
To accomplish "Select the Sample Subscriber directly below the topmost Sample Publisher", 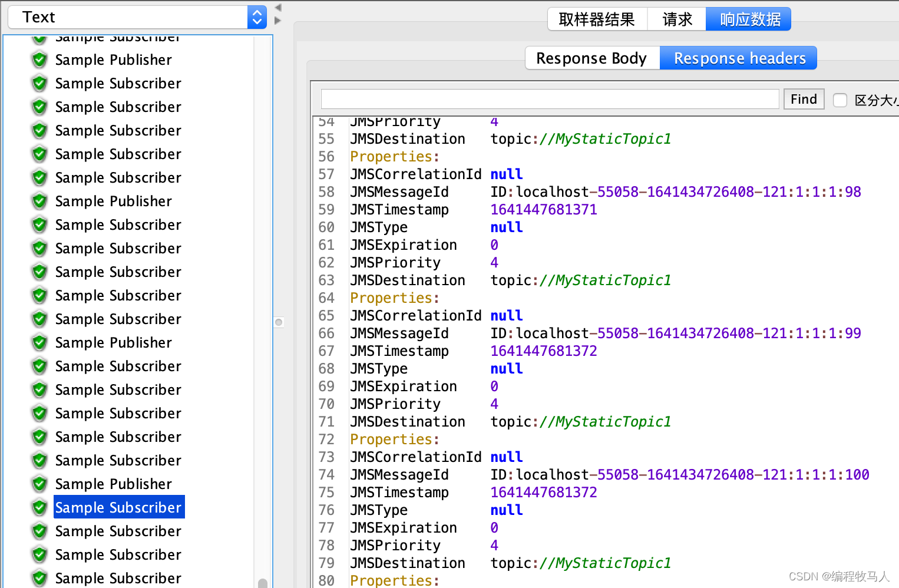I will [x=118, y=83].
